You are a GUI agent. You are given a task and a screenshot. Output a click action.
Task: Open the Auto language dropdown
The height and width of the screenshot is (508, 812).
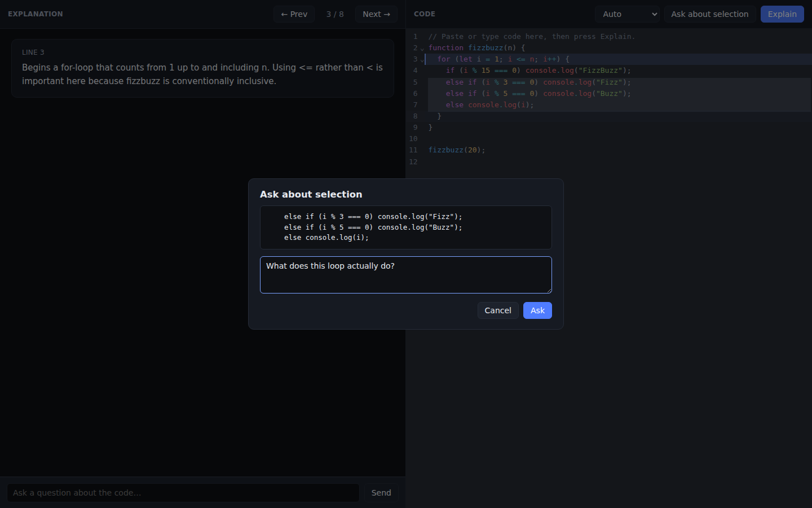point(628,14)
